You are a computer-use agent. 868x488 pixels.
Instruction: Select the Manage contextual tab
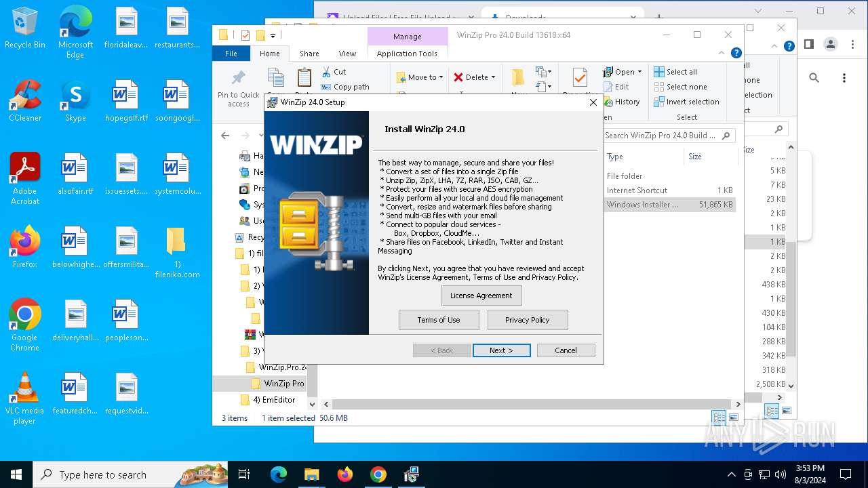[407, 37]
